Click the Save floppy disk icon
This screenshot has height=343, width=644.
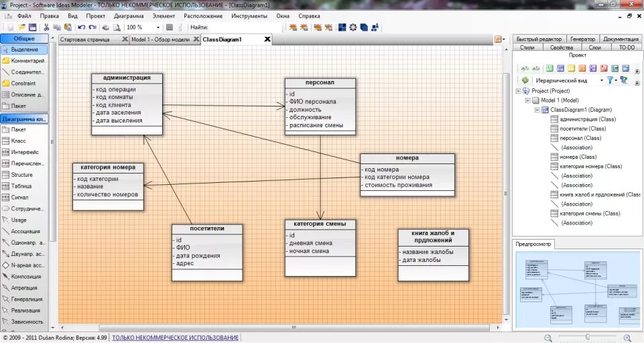click(x=32, y=27)
